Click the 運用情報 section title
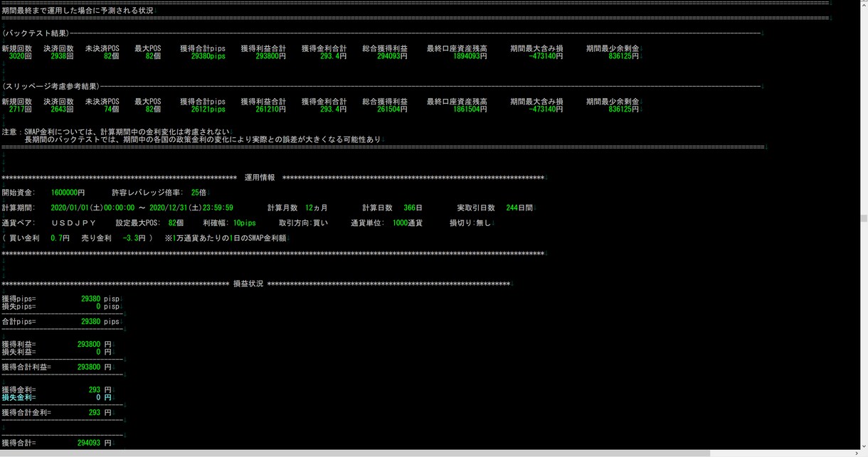 (x=260, y=178)
